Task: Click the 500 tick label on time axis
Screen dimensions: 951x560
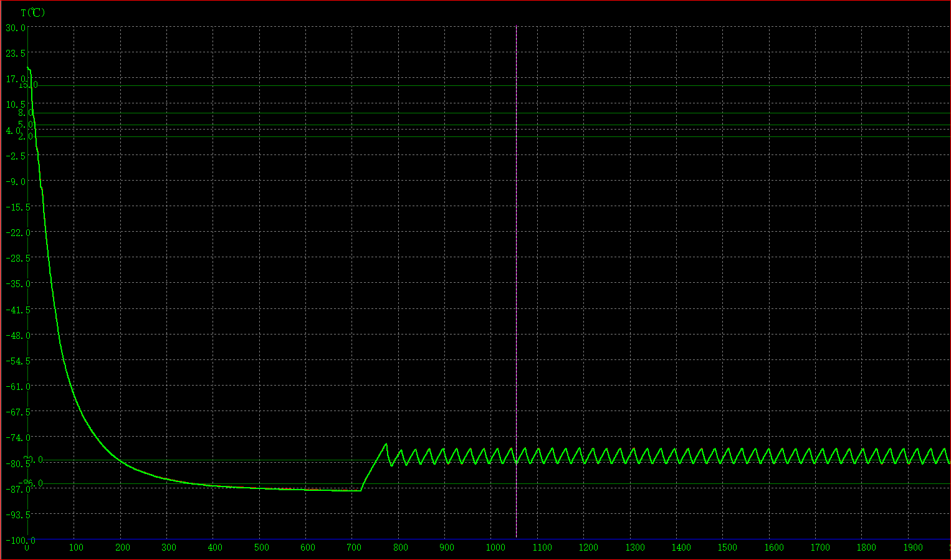Action: pyautogui.click(x=261, y=548)
